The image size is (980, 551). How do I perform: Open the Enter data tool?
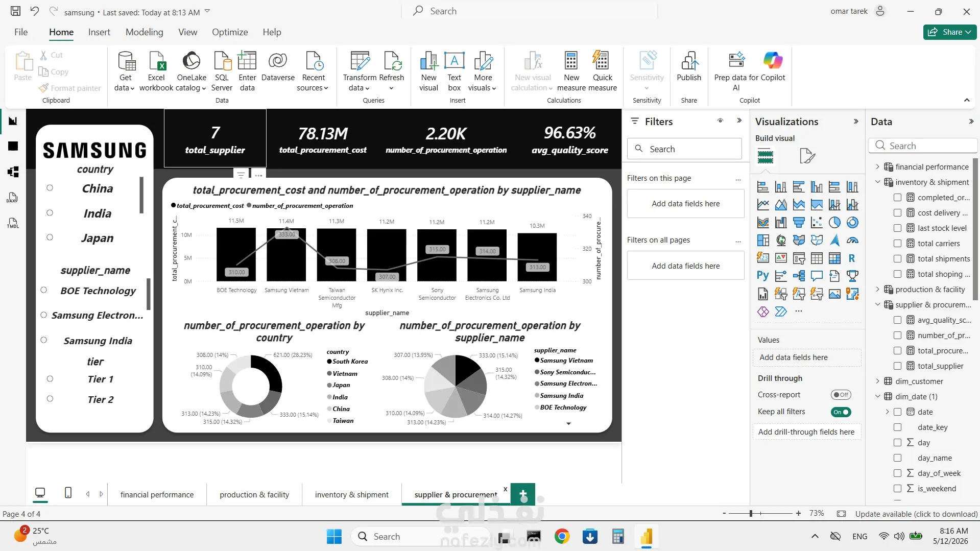247,71
